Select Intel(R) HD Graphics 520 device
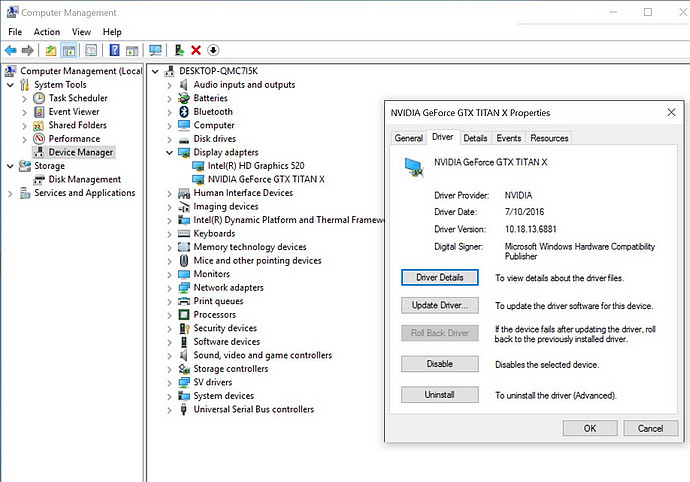The image size is (690, 482). pyautogui.click(x=256, y=166)
